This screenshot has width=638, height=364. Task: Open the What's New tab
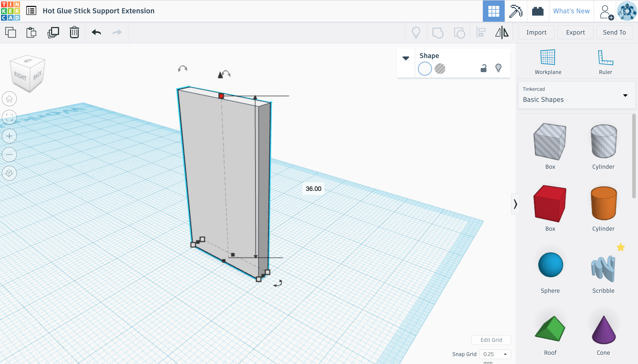pyautogui.click(x=571, y=11)
